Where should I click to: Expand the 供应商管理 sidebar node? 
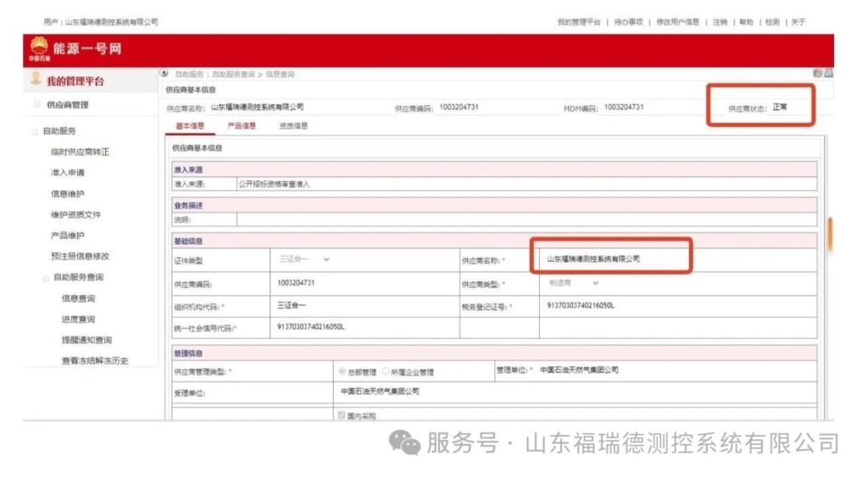[37, 104]
